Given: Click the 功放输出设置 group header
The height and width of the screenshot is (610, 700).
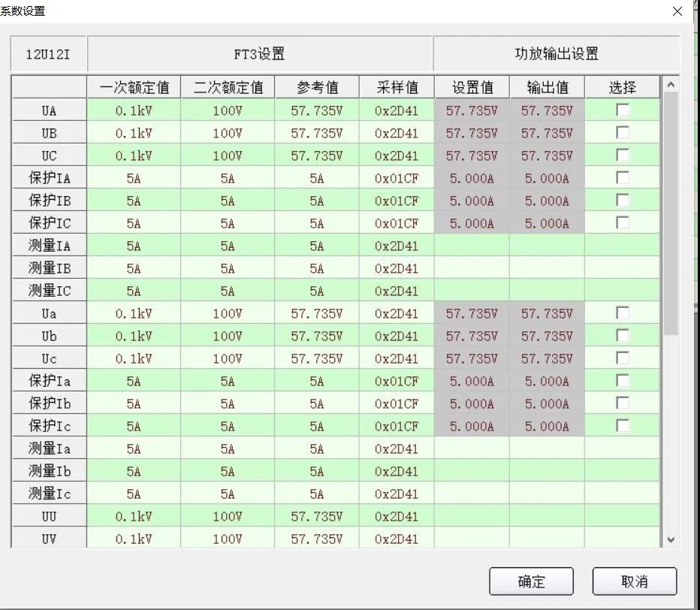Looking at the screenshot, I should tap(557, 54).
